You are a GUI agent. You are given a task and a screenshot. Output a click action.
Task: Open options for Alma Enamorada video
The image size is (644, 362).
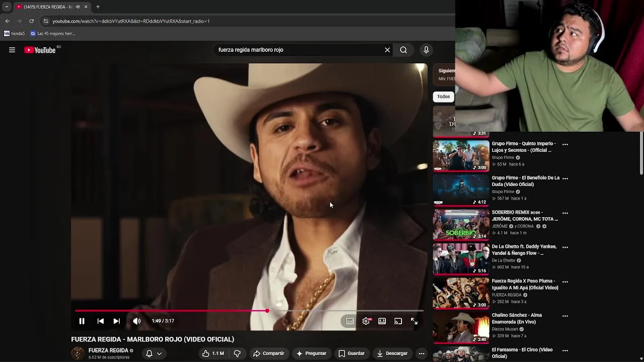coord(565,316)
